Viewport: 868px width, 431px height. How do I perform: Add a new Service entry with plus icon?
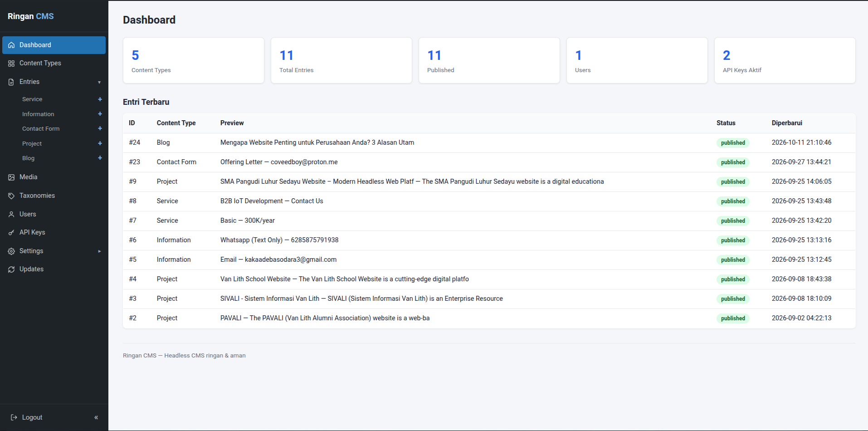pyautogui.click(x=100, y=99)
